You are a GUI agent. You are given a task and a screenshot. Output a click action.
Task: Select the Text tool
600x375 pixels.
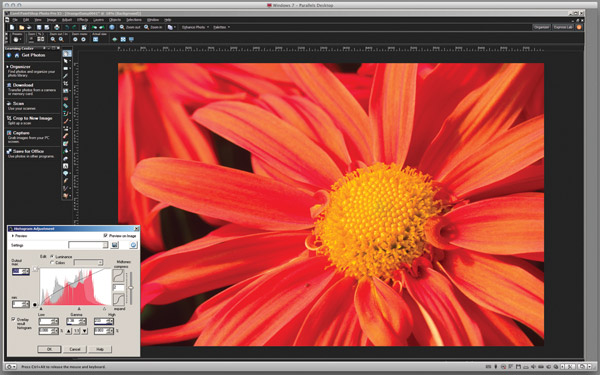[x=66, y=166]
